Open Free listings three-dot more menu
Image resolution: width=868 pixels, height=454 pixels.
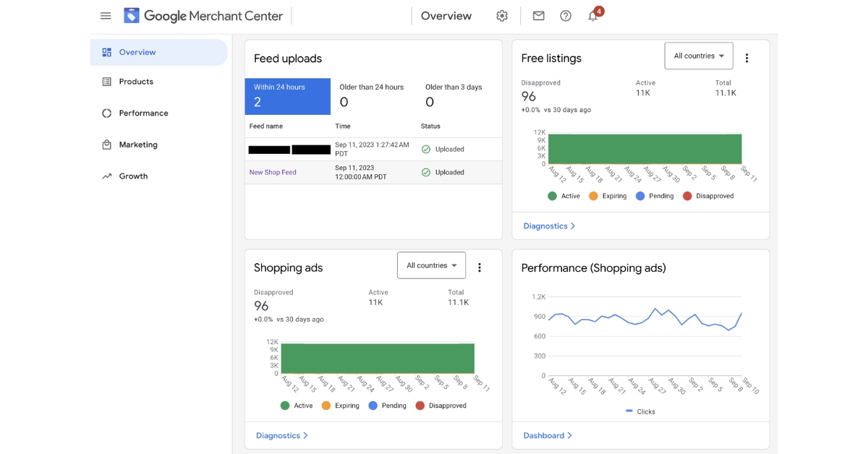tap(747, 58)
